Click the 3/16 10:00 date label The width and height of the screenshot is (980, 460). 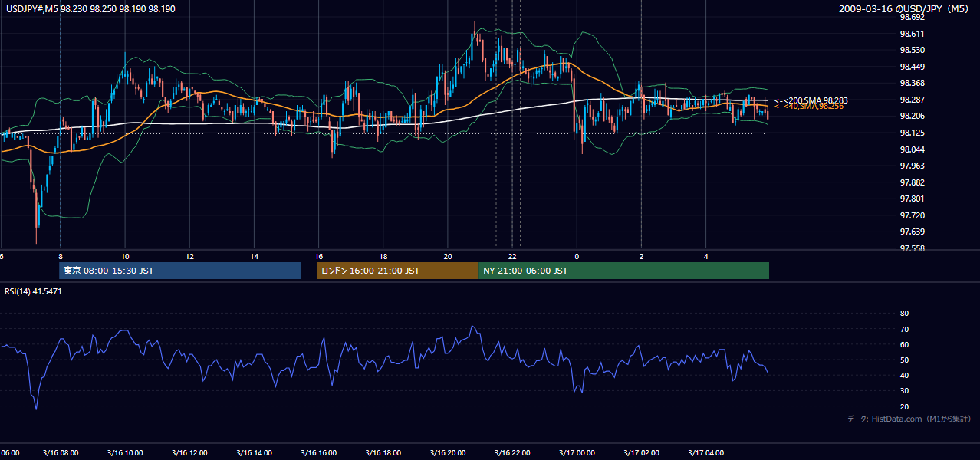coord(125,453)
